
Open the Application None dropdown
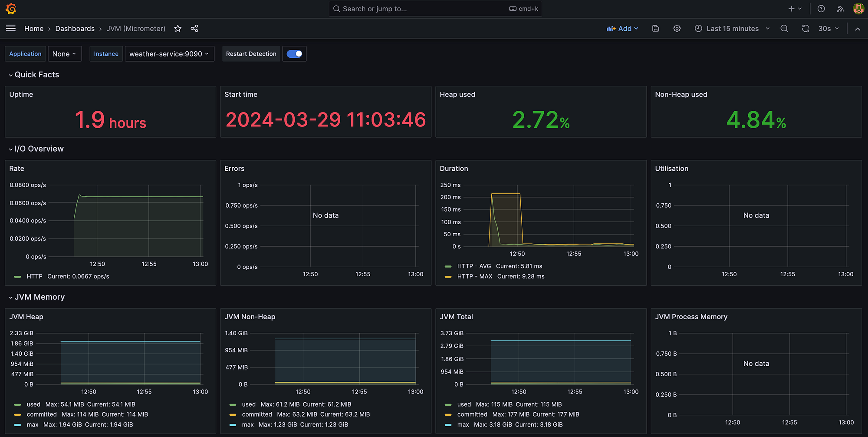65,54
